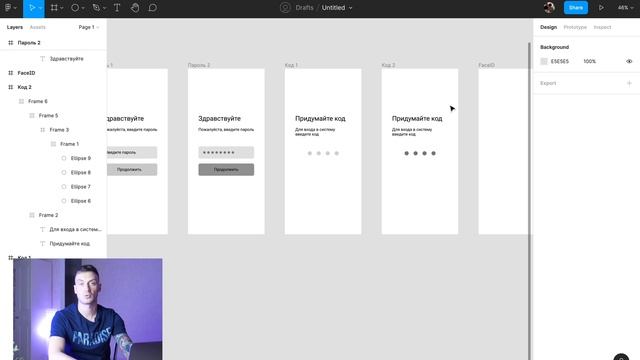This screenshot has height=360, width=640.
Task: Select the Ellipse 9 layer
Action: pos(53,158)
